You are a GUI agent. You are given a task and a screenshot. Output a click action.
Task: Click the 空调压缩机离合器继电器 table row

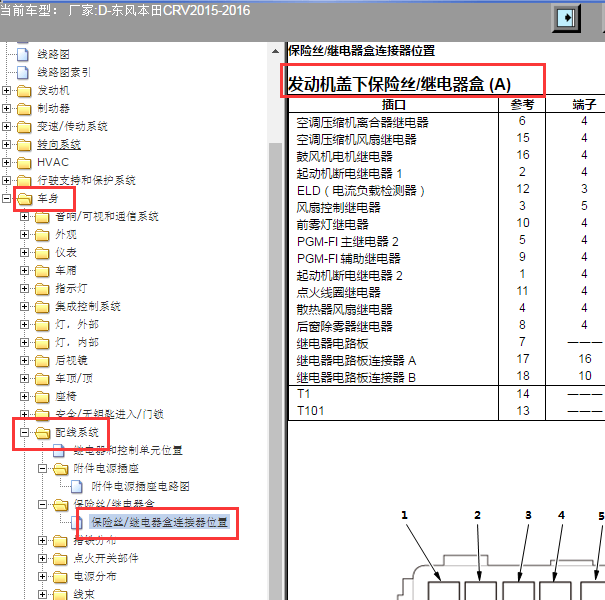(x=446, y=122)
